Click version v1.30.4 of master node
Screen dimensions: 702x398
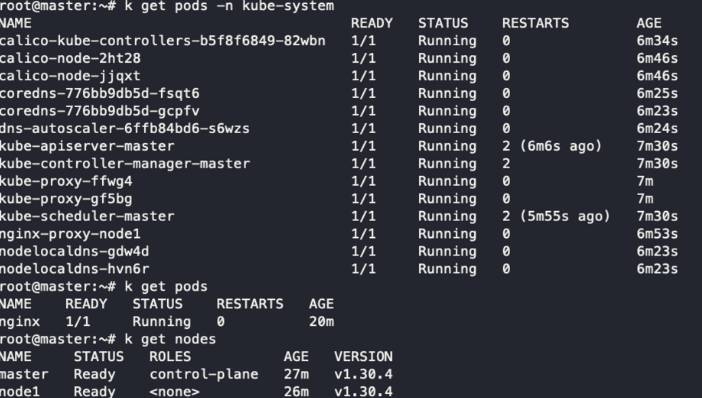(363, 374)
